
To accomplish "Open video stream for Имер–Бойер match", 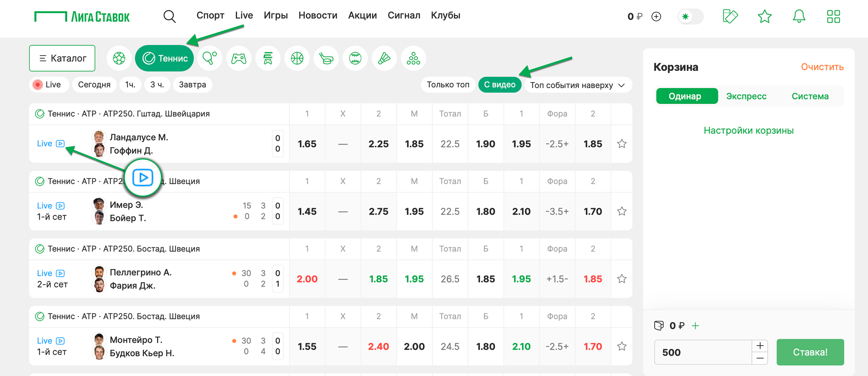I will coord(60,206).
